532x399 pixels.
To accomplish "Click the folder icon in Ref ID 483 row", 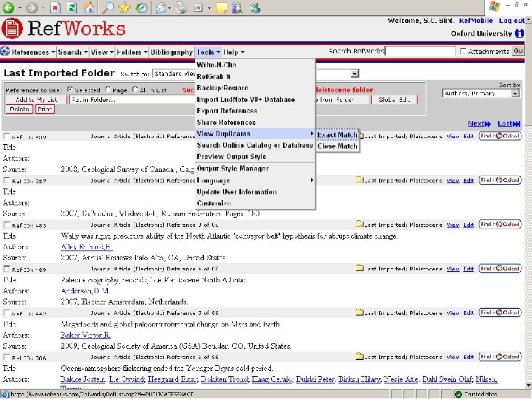I will [x=359, y=224].
